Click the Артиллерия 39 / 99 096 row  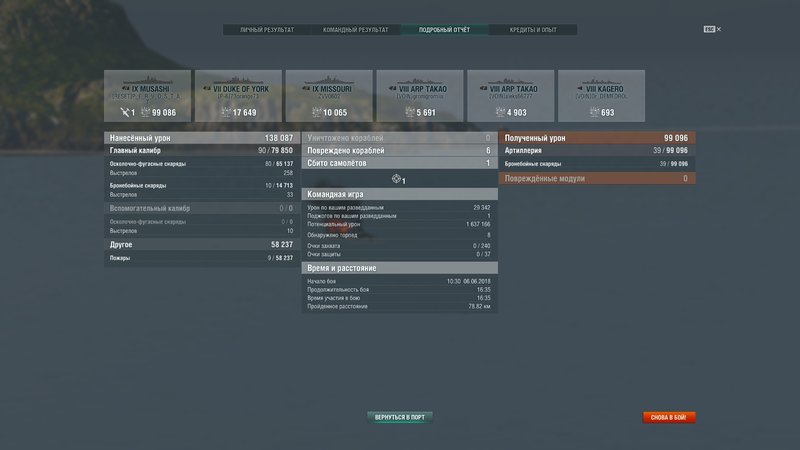(597, 151)
